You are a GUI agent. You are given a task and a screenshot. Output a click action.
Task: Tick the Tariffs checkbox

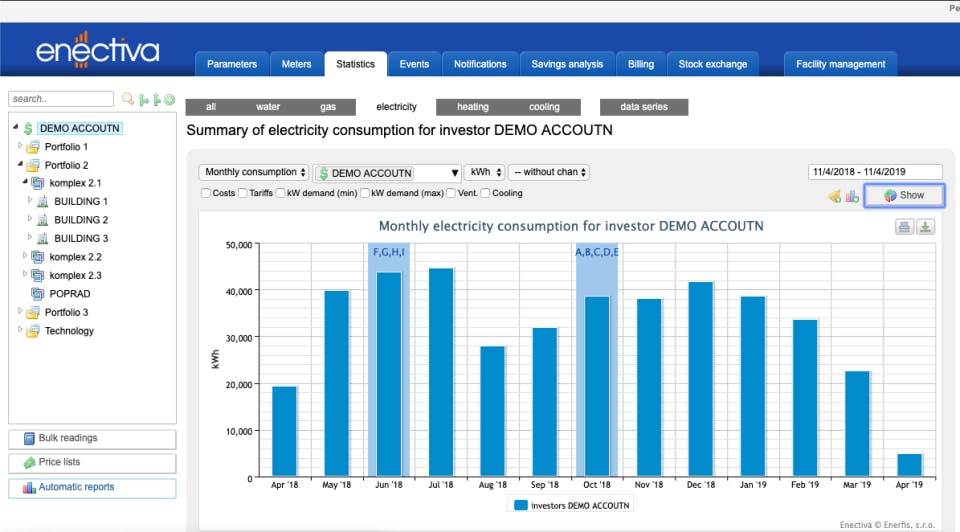[x=243, y=193]
